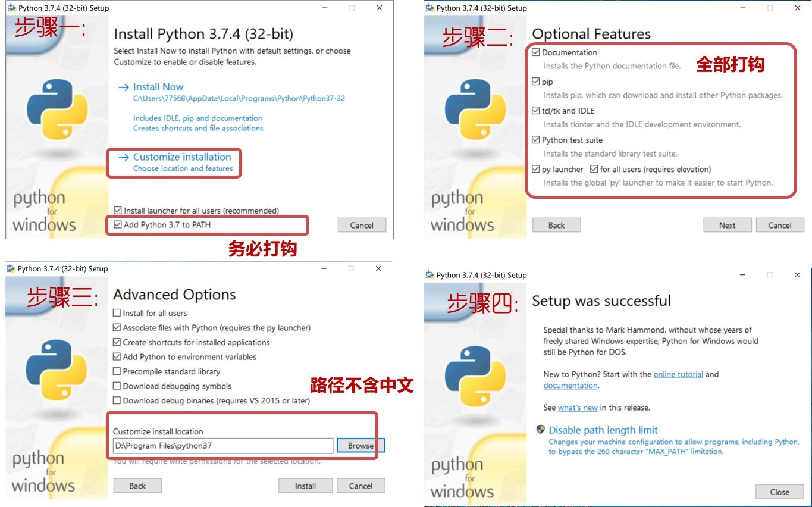812x507 pixels.
Task: Open Browse to pick install location
Action: click(x=361, y=446)
